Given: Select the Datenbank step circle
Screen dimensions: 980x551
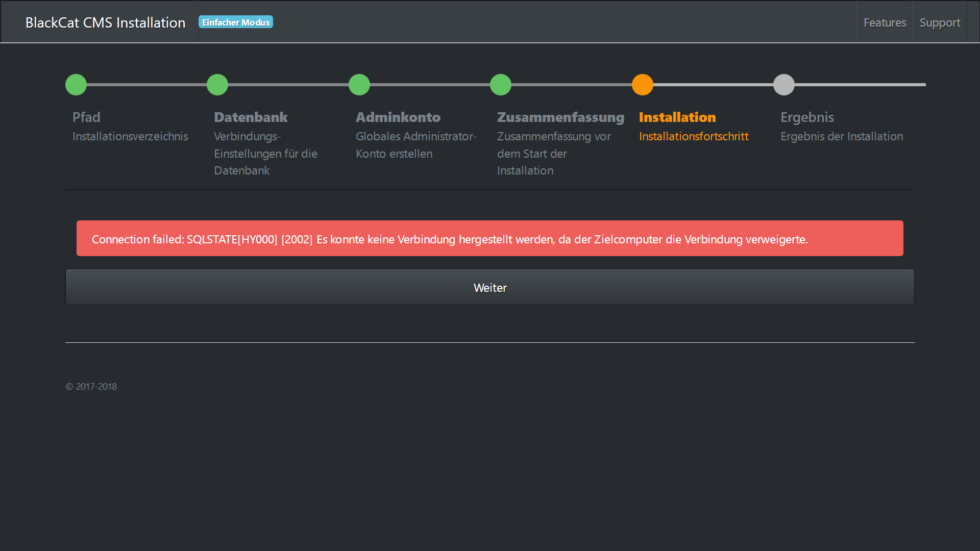Looking at the screenshot, I should tap(217, 85).
